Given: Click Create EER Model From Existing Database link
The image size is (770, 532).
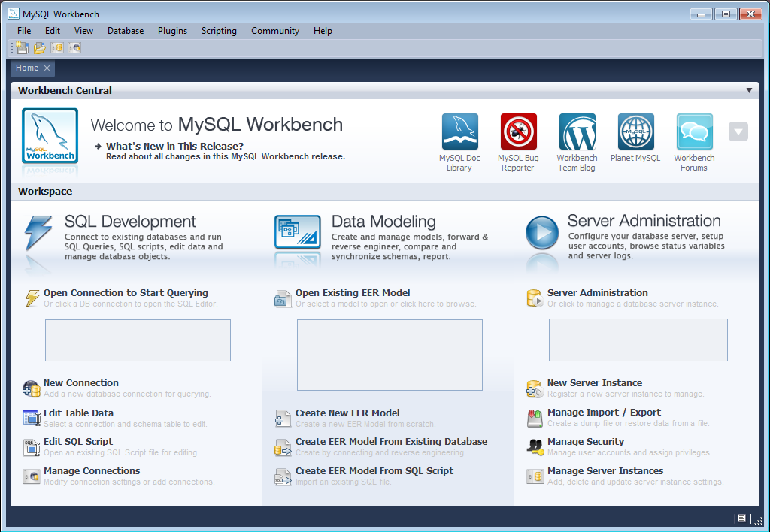Looking at the screenshot, I should coord(391,441).
